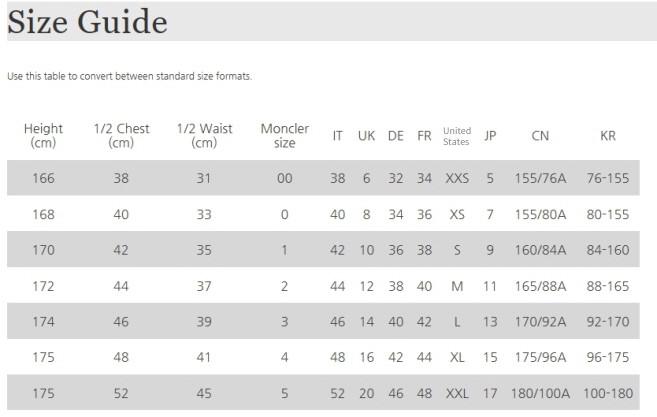Select Moncler size 00 cell
The width and height of the screenshot is (657, 417).
[285, 178]
